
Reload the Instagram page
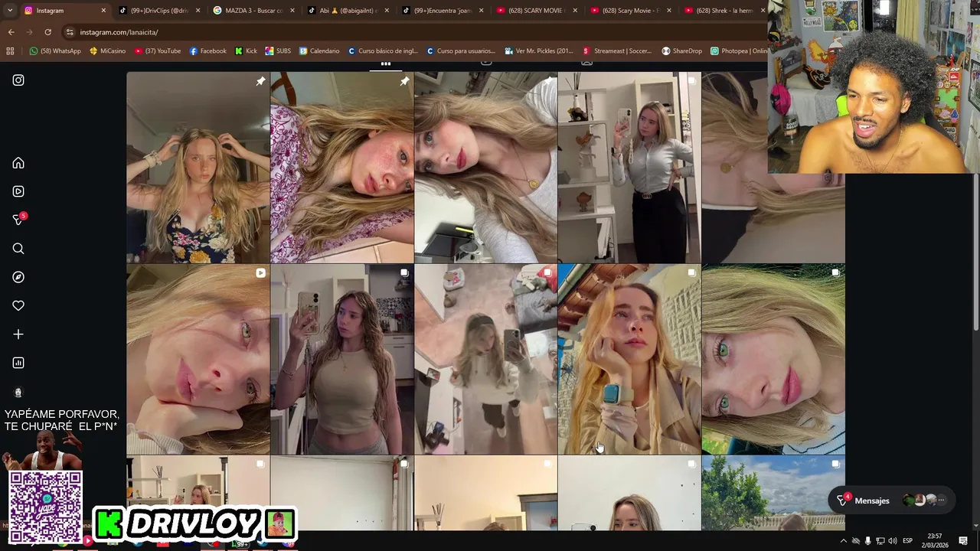point(47,32)
